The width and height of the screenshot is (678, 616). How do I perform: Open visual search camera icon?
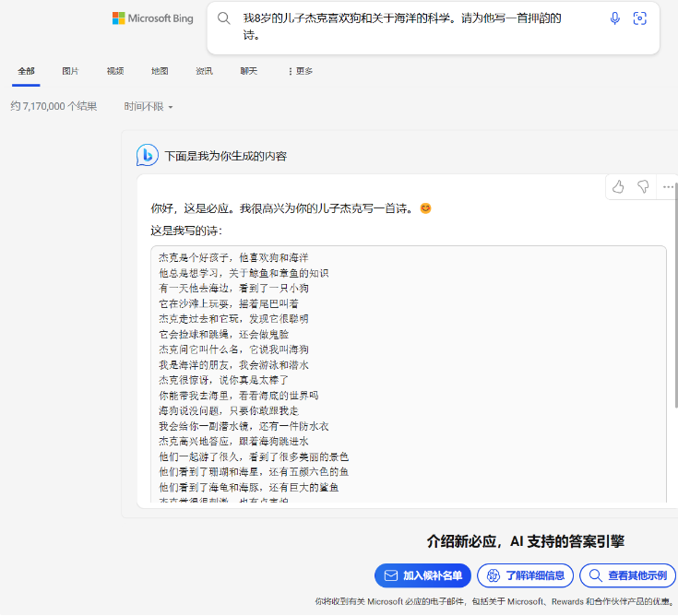[x=640, y=18]
